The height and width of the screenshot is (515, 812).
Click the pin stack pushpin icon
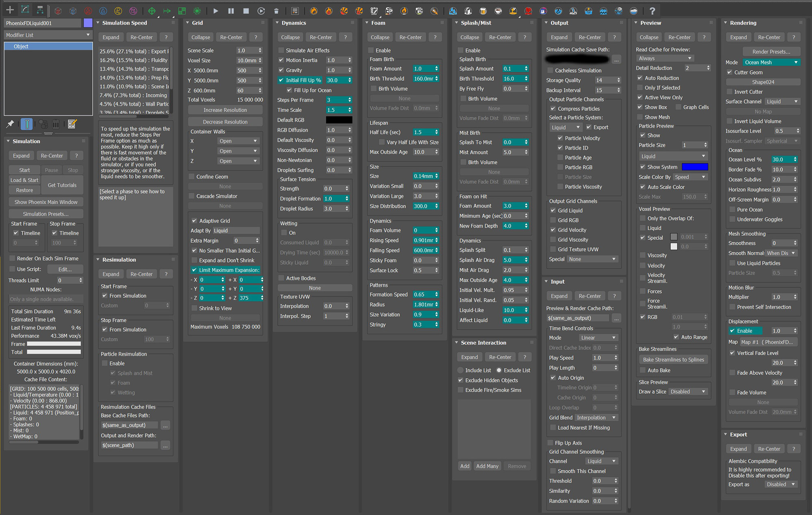(10, 124)
